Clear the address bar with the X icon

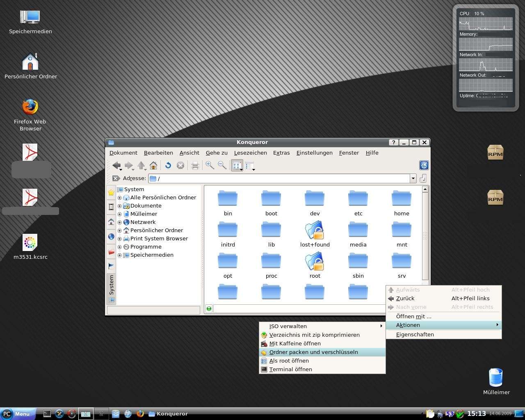tap(116, 178)
